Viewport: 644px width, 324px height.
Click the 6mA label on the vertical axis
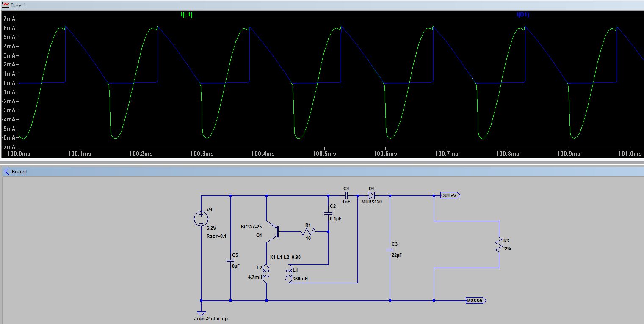point(10,28)
